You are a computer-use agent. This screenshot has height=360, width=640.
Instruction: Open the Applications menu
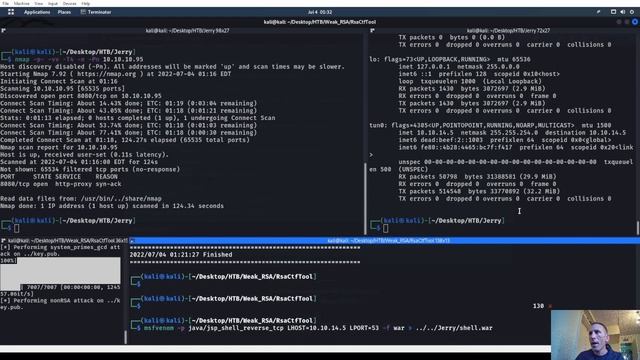[37, 12]
